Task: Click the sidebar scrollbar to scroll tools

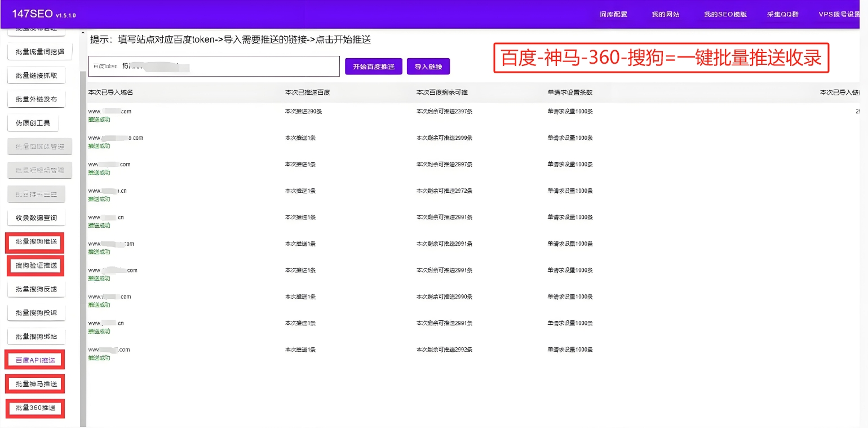Action: click(83, 226)
